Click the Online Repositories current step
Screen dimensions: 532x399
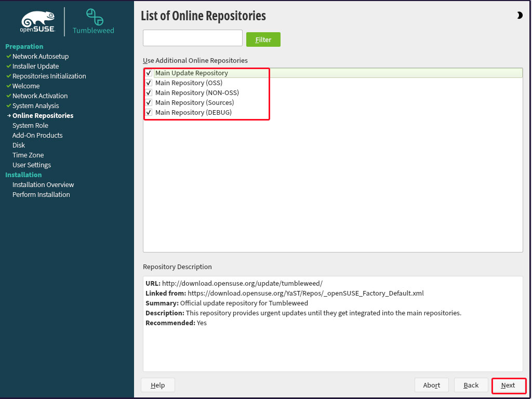click(x=43, y=115)
